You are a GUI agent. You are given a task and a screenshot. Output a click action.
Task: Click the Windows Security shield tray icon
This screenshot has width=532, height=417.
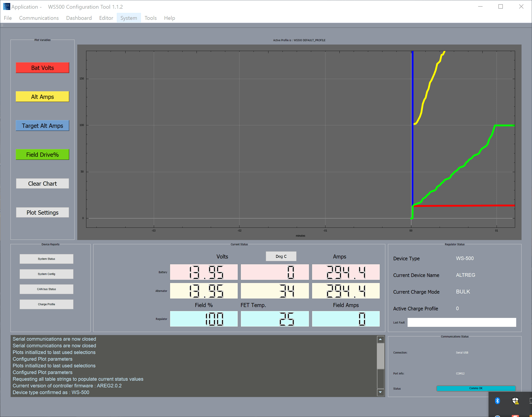(x=515, y=401)
